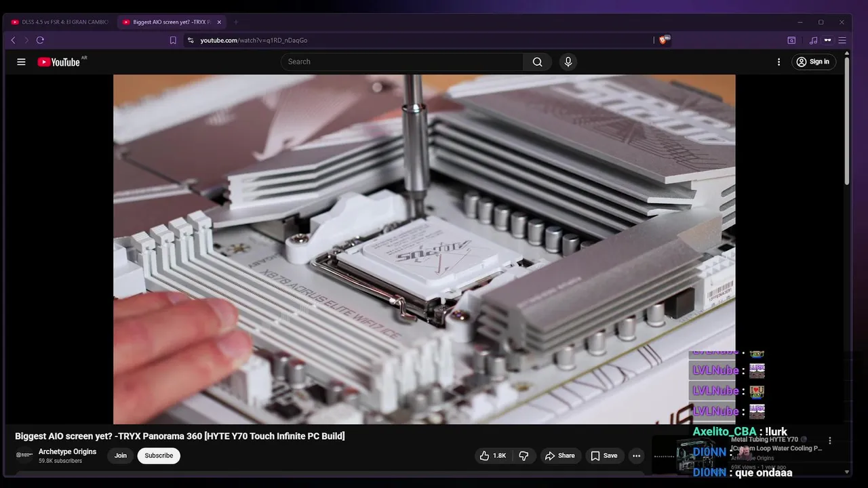
Task: Click the video title text
Action: [x=180, y=436]
